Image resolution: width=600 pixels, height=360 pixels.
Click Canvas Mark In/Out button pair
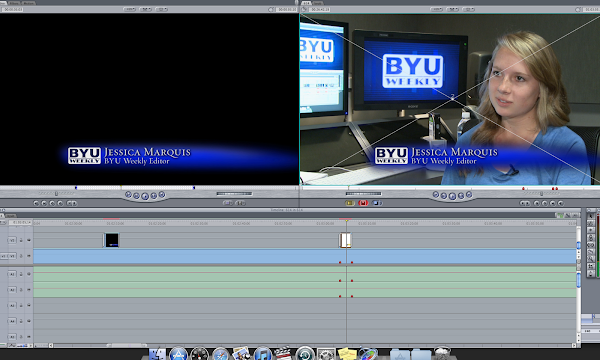[525, 203]
